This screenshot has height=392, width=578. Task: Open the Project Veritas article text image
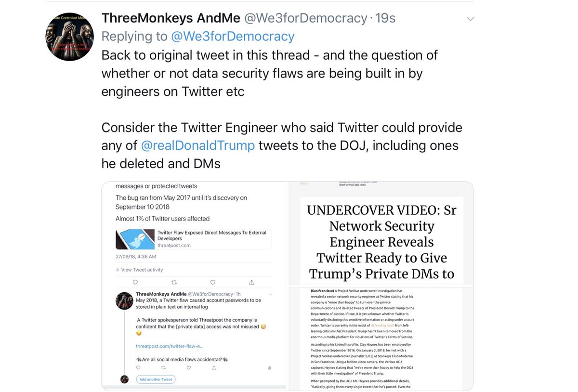tap(381, 339)
